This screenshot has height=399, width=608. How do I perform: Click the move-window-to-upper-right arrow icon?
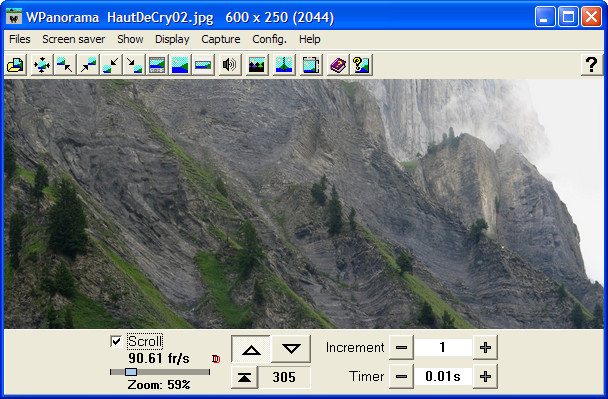click(88, 65)
